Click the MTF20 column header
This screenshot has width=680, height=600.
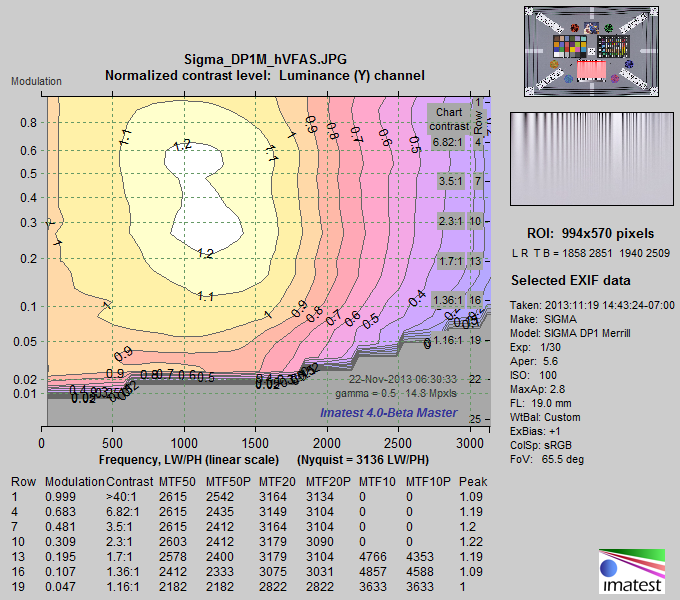(277, 482)
